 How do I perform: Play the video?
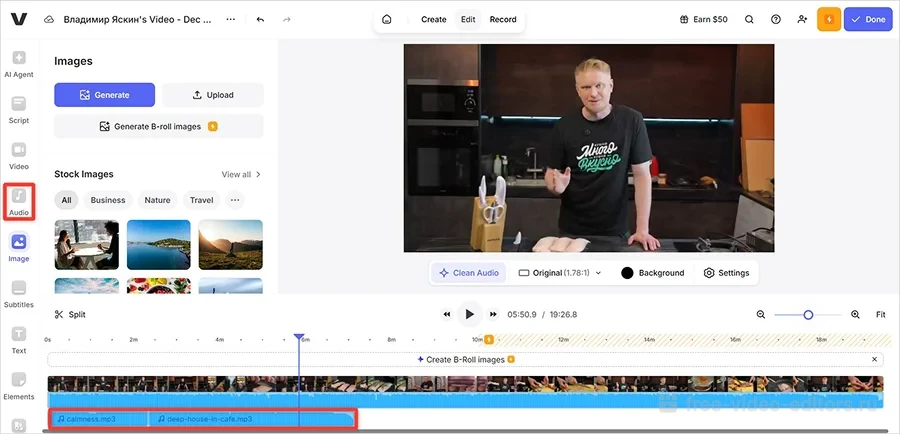point(470,314)
